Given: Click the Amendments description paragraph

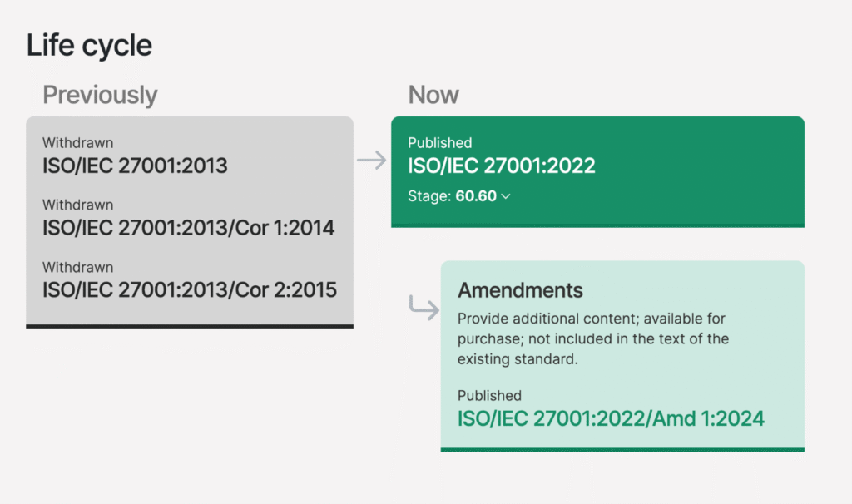Looking at the screenshot, I should click(592, 338).
